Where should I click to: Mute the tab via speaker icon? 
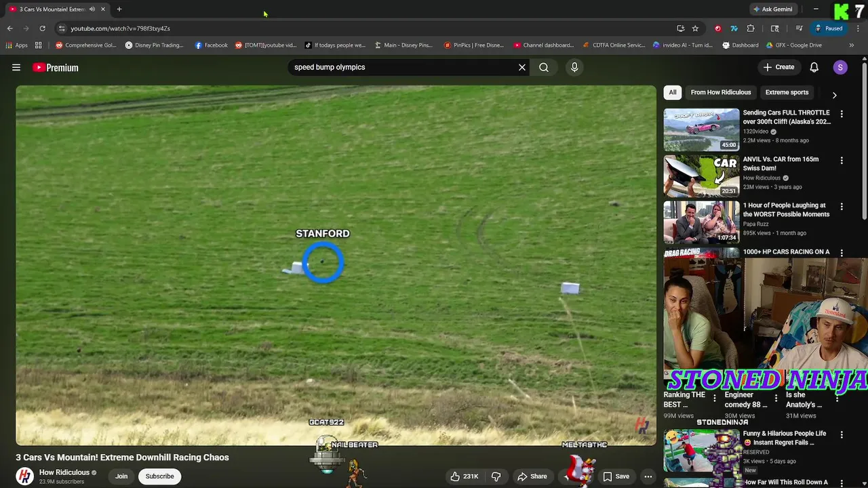(x=92, y=9)
